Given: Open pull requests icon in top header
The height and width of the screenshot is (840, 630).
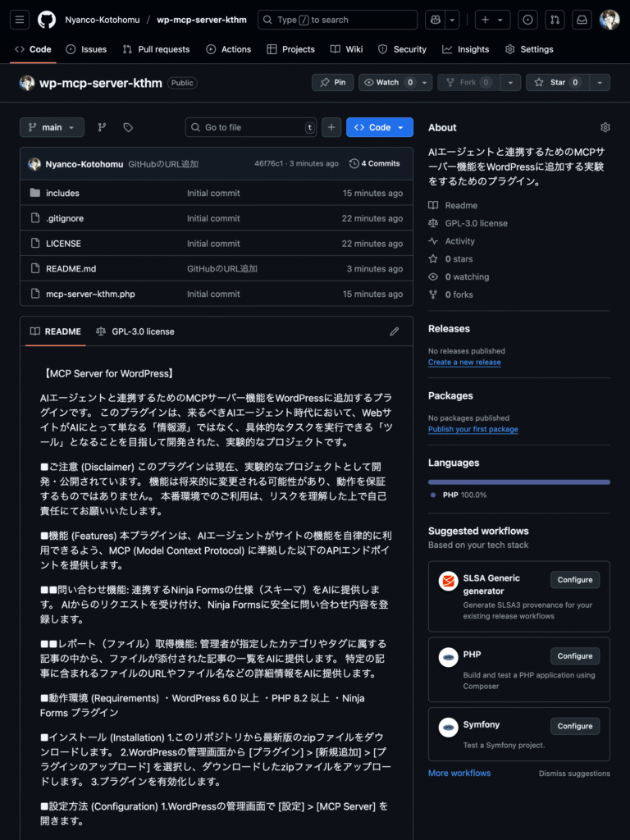Looking at the screenshot, I should click(x=555, y=20).
